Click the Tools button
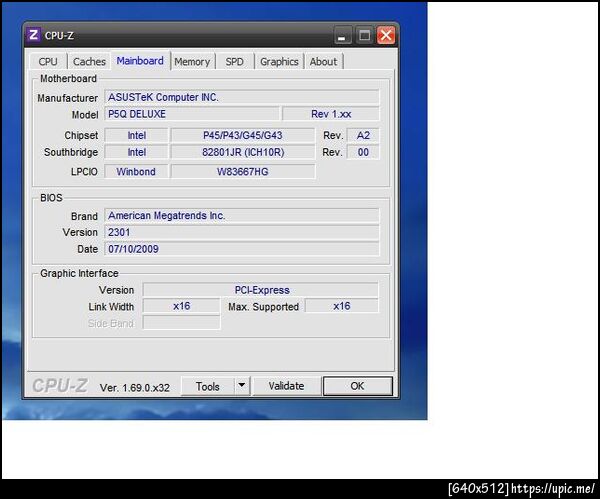The width and height of the screenshot is (600, 499). pyautogui.click(x=207, y=386)
